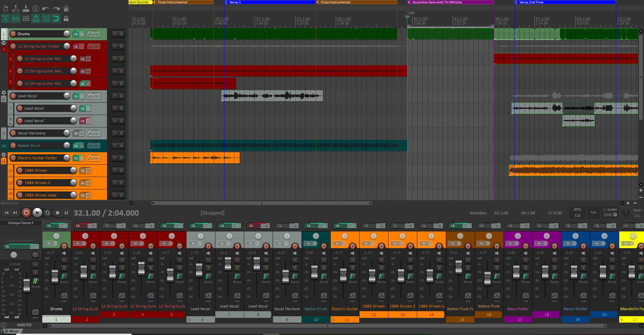Click the go-to-start transport button
Viewport: 644px width, 335px height.
(x=7, y=213)
